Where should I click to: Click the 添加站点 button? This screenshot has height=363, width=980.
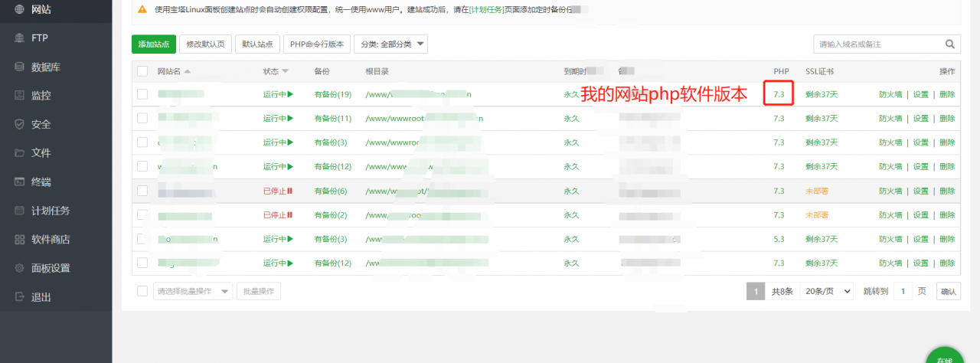coord(154,44)
